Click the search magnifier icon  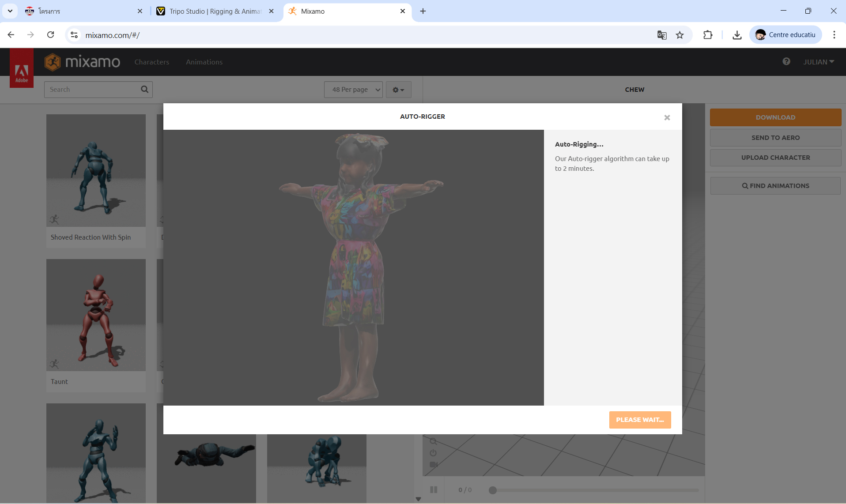tap(144, 90)
